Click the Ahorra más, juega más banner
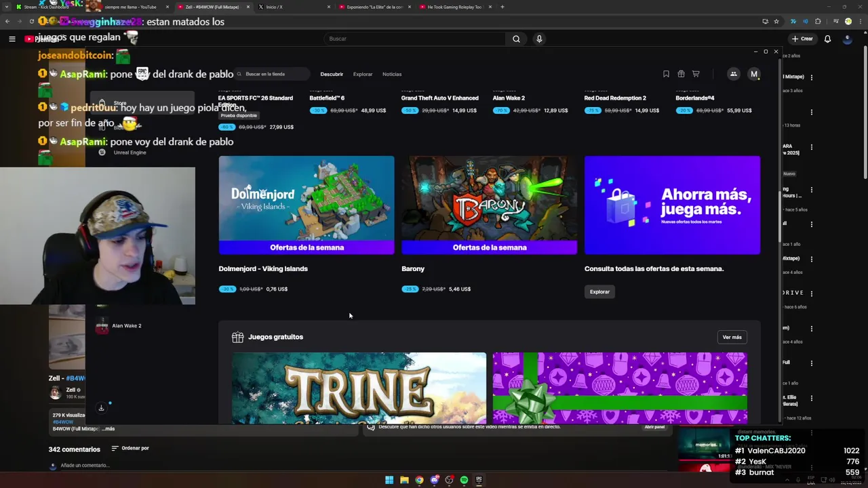 pos(672,205)
